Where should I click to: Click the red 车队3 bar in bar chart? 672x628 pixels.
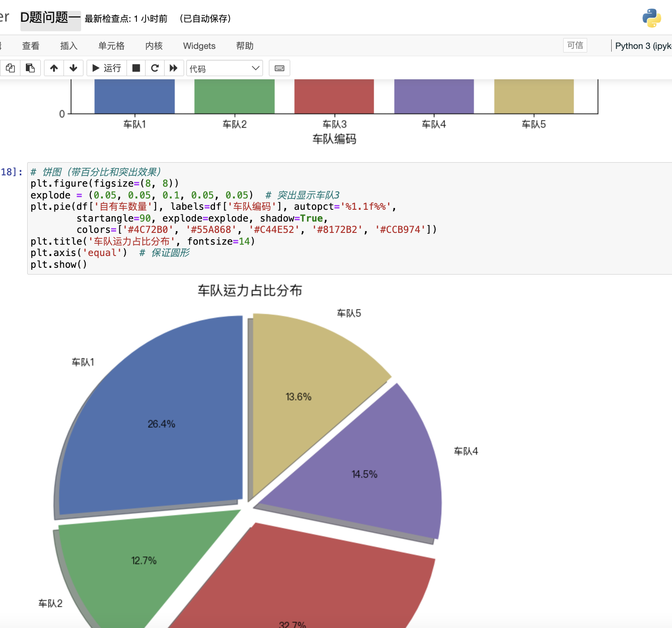(x=334, y=96)
